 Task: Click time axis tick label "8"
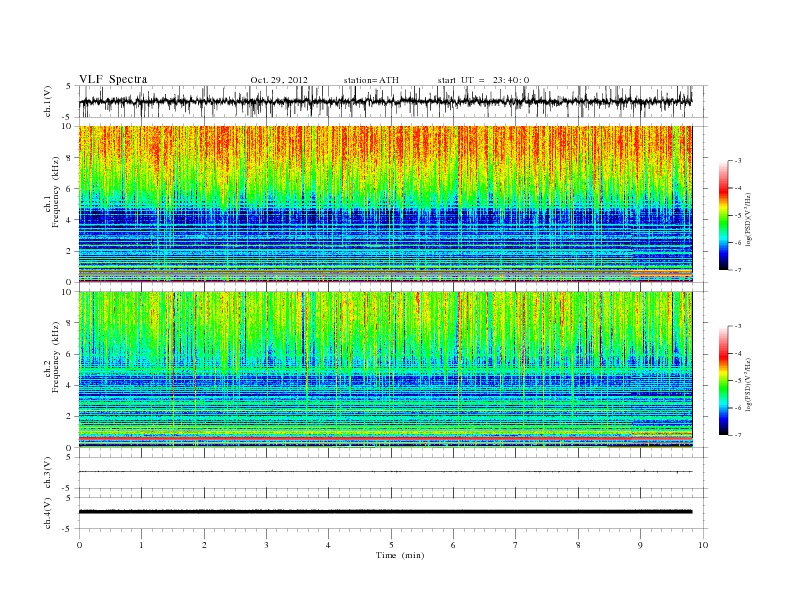[x=578, y=545]
